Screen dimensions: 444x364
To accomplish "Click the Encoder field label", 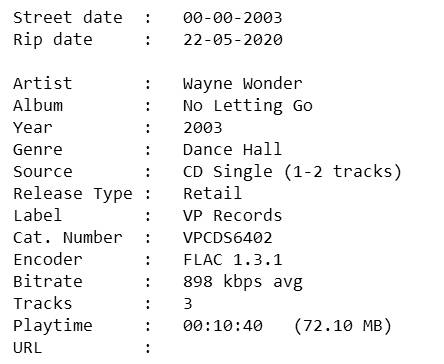I will pos(48,259).
